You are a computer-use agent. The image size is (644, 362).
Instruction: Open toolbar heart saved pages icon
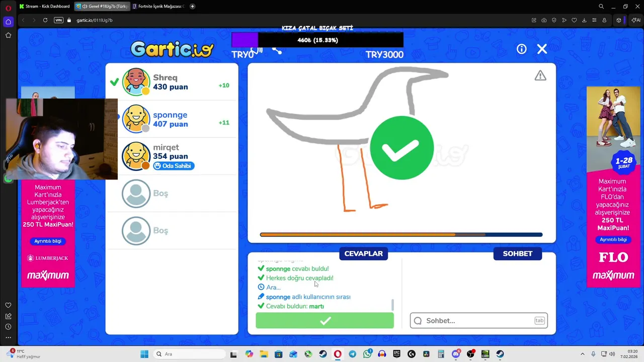pos(574,20)
